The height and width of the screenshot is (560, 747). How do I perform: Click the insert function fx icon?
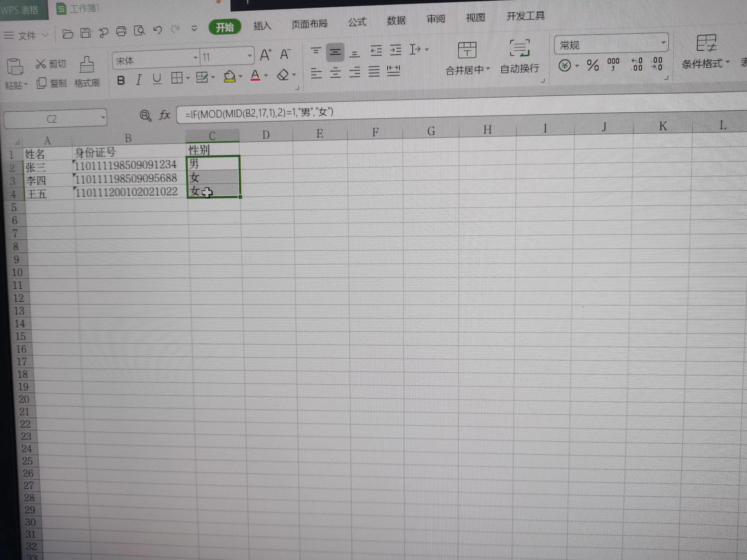165,115
